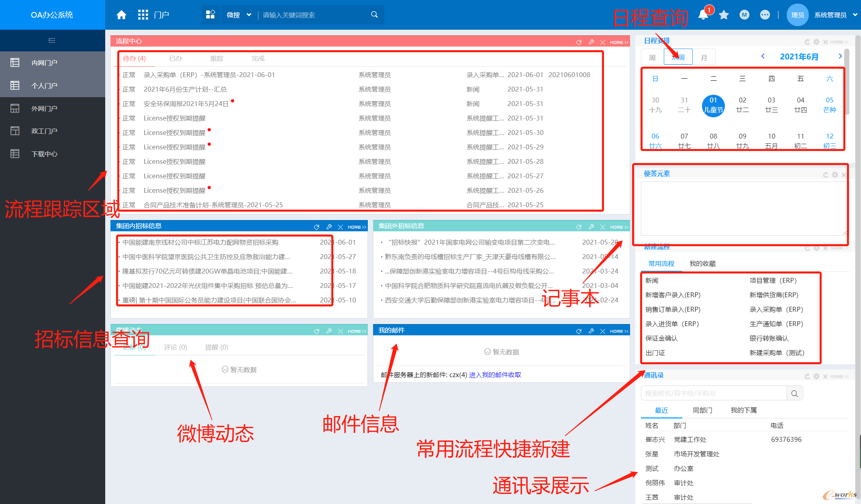
Task: Switch to the 跟踪 tab
Action: pos(217,59)
